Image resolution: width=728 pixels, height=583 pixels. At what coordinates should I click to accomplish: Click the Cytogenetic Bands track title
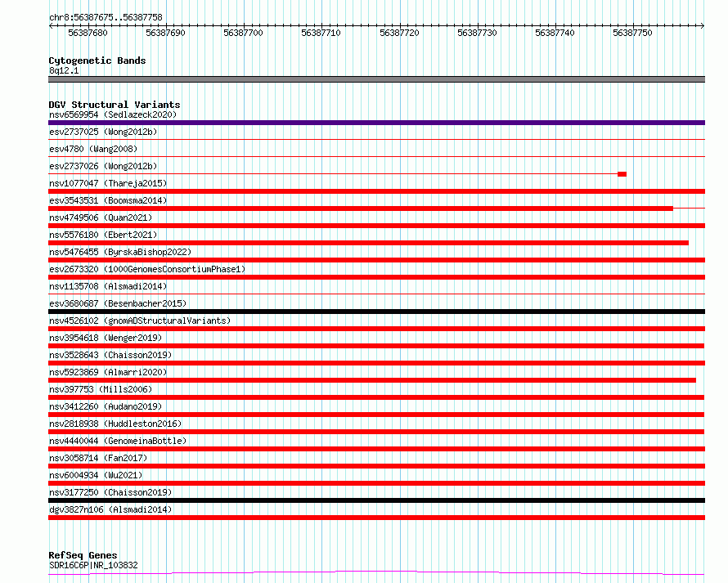(x=97, y=61)
